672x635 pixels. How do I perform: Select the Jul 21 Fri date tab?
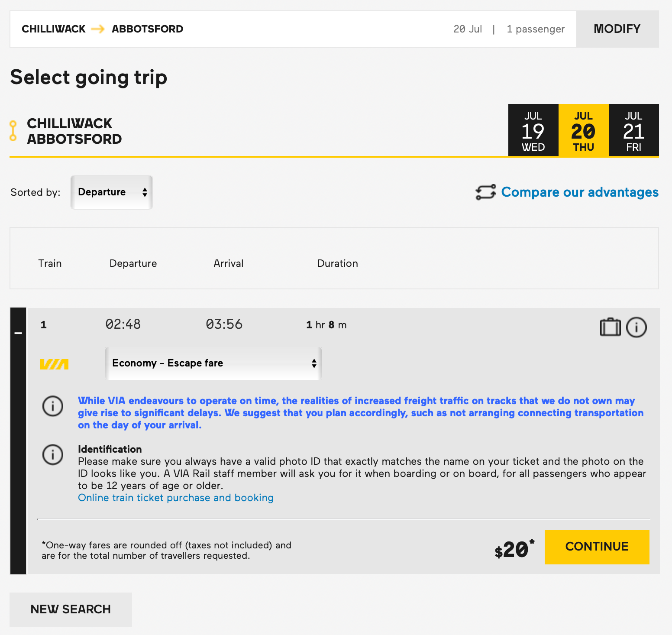[633, 130]
